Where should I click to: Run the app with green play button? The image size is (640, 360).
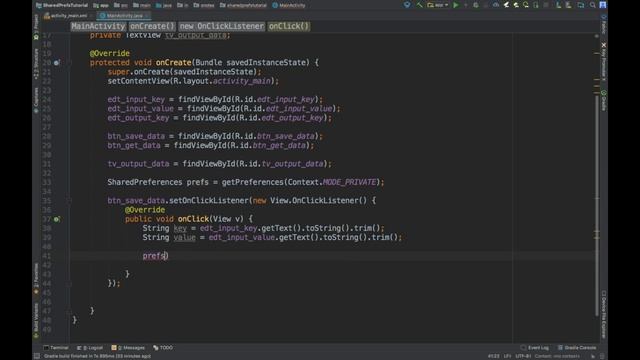(x=456, y=5)
